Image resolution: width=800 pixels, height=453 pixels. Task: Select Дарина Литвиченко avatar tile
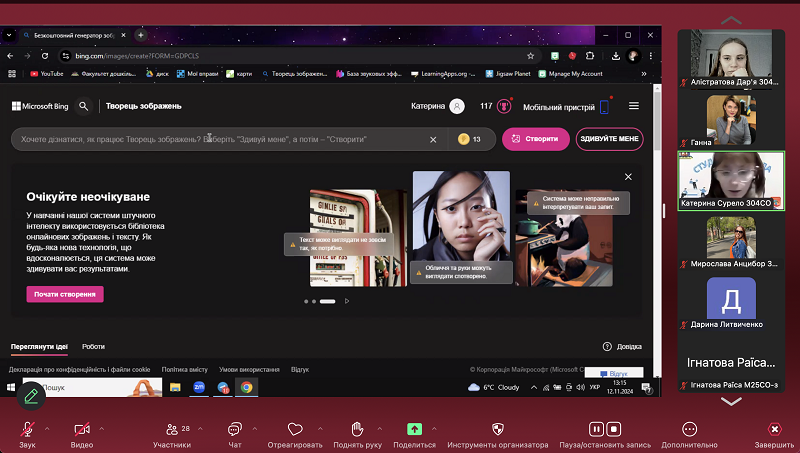point(731,302)
